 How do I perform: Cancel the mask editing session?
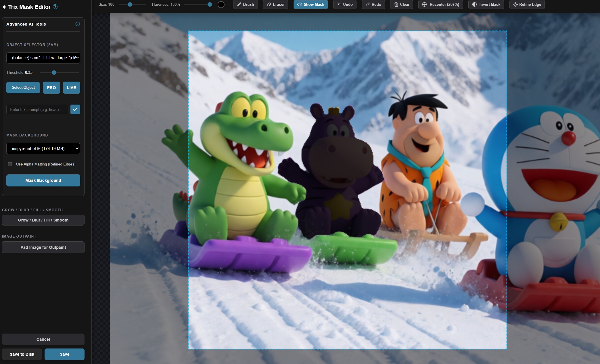click(43, 339)
